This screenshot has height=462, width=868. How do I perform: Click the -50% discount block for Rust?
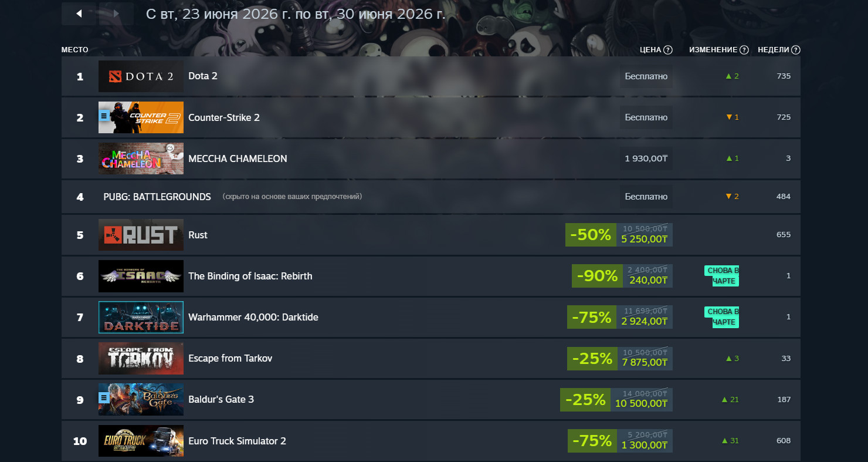click(591, 235)
